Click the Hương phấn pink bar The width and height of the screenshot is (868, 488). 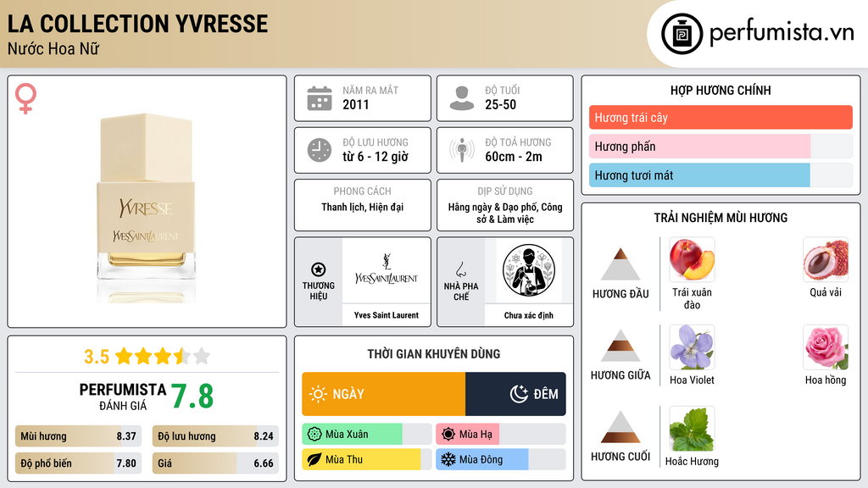[721, 146]
